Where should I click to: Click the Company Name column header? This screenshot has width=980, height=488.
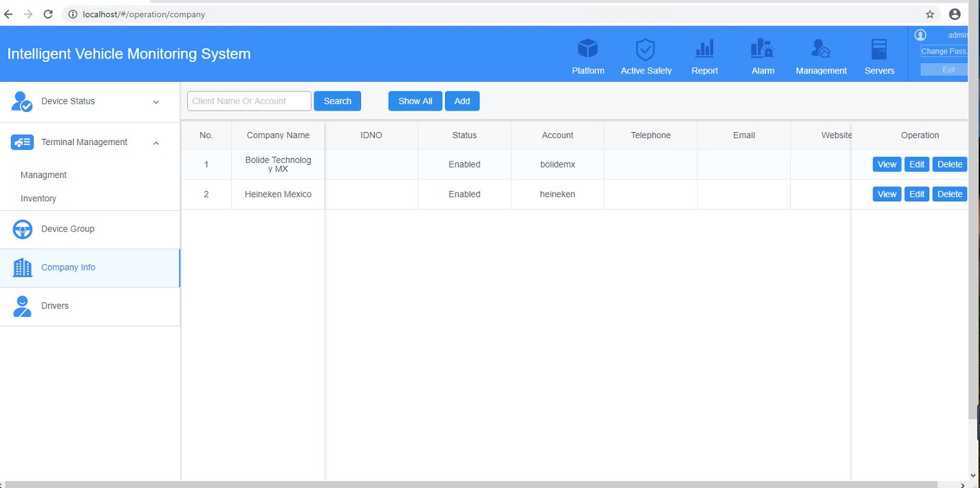click(279, 135)
